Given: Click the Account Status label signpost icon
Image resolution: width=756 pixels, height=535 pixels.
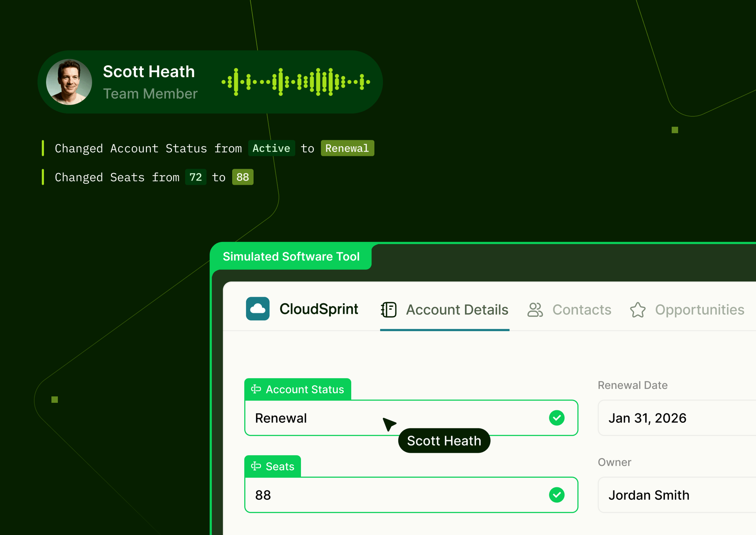Looking at the screenshot, I should (x=256, y=389).
